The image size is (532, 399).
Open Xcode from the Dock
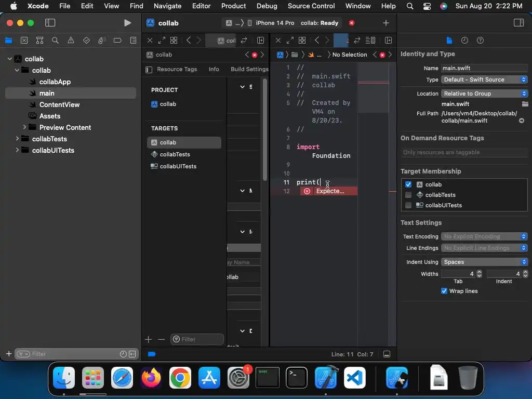pos(325,378)
